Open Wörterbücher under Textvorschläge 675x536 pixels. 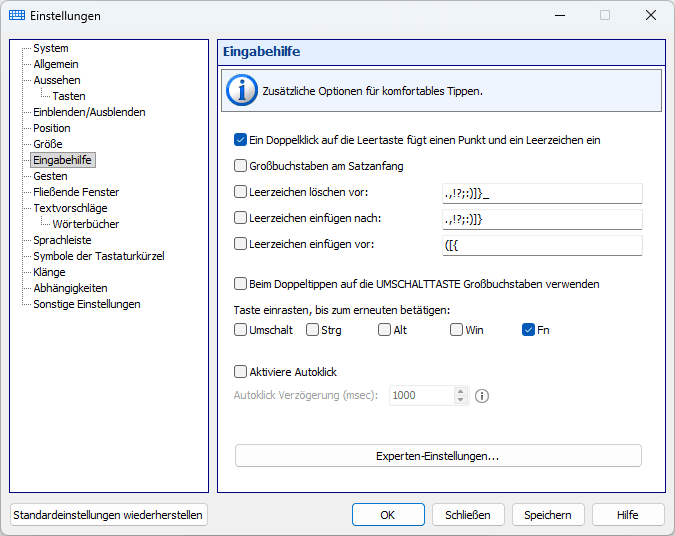(x=86, y=224)
